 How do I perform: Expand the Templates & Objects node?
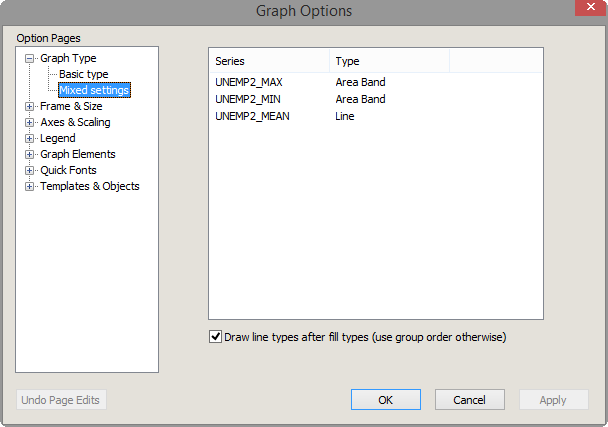click(30, 187)
